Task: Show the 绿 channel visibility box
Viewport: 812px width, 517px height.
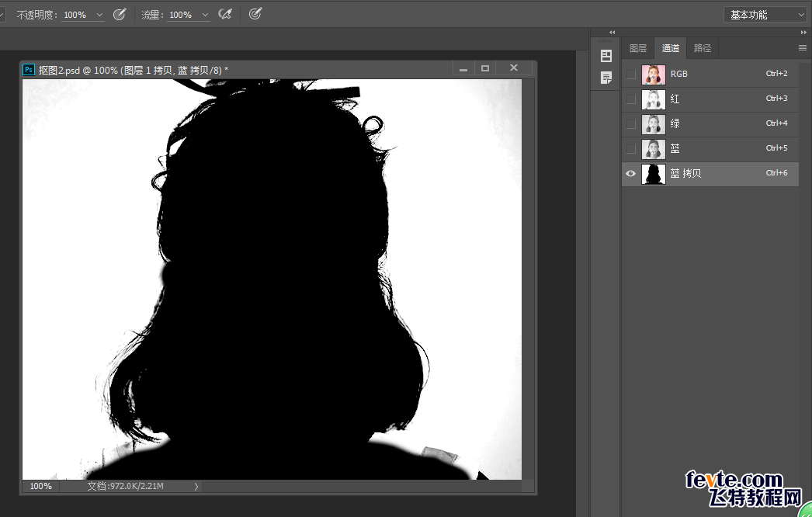Action: tap(631, 123)
